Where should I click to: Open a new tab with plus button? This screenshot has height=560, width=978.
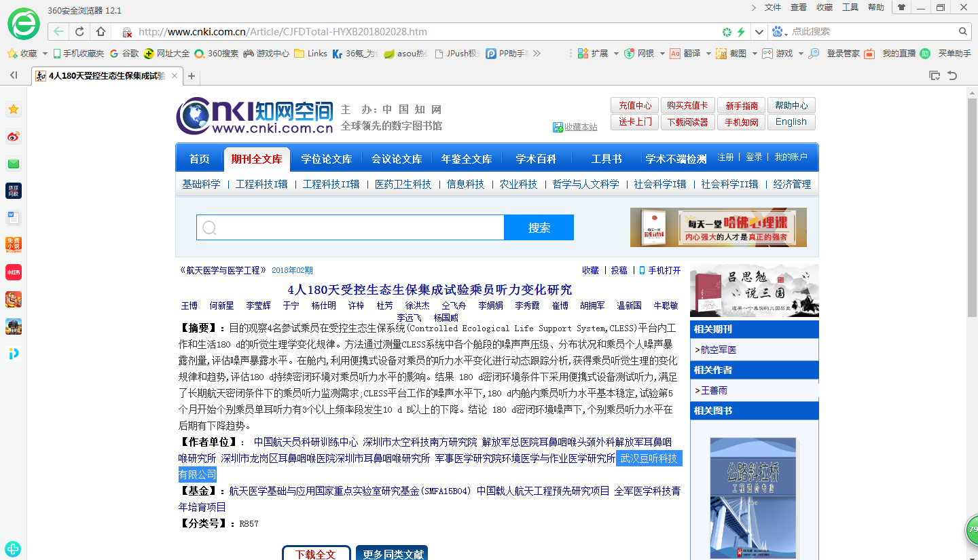(x=192, y=76)
